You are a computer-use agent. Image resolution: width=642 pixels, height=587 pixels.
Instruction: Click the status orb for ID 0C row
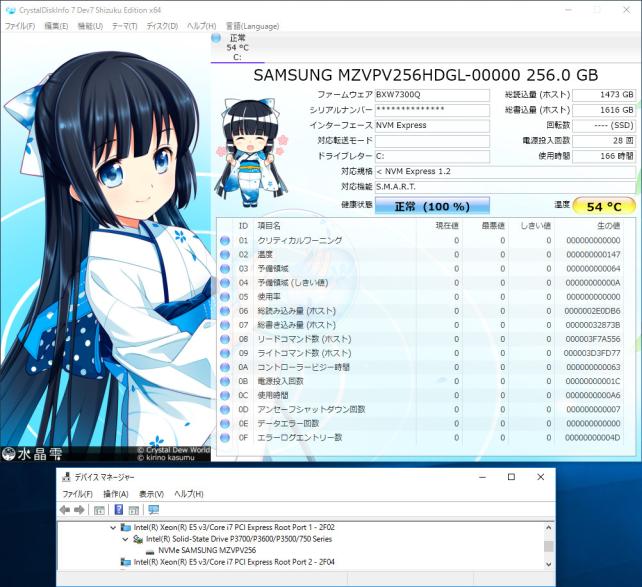click(225, 395)
